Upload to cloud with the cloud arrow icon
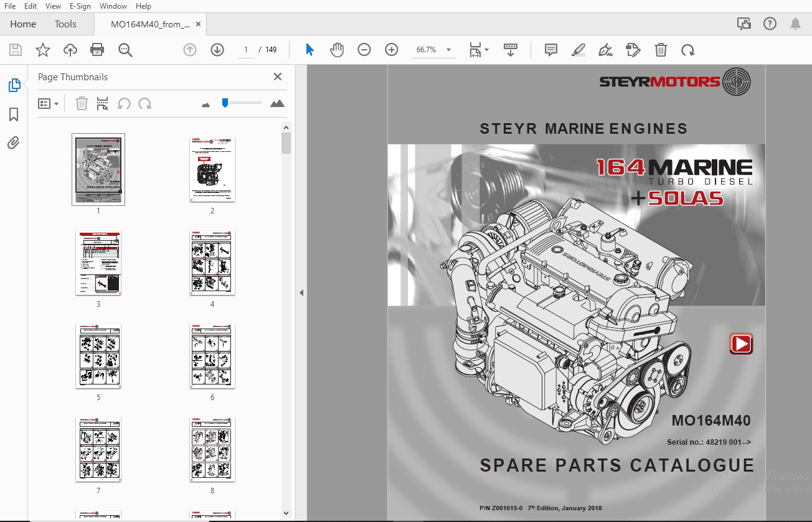Viewport: 812px width, 522px height. [70, 50]
